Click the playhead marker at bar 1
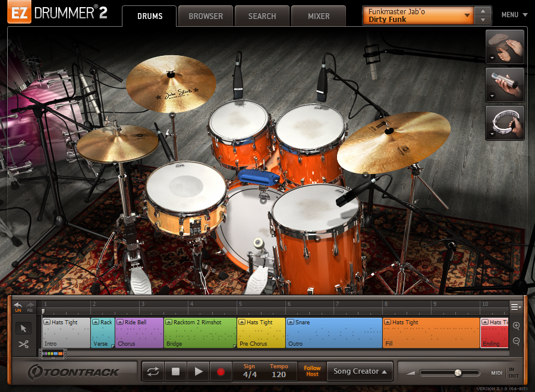This screenshot has height=392, width=535. pyautogui.click(x=43, y=311)
